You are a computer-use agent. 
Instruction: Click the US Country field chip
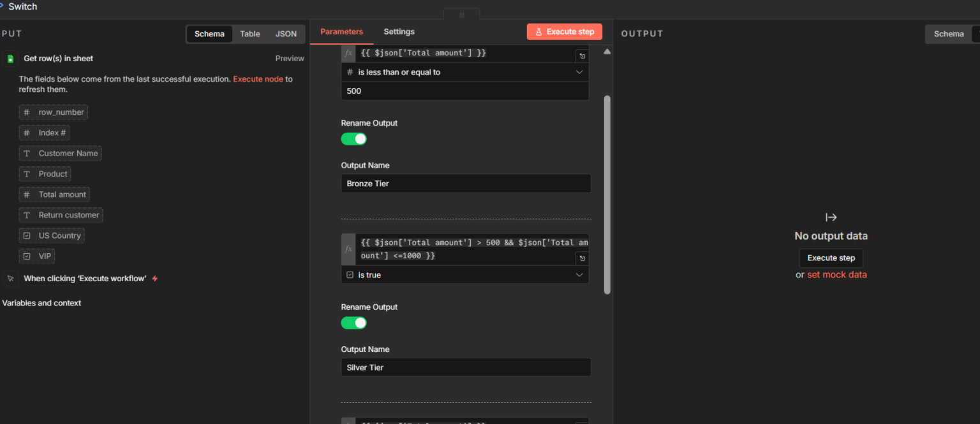click(x=52, y=236)
